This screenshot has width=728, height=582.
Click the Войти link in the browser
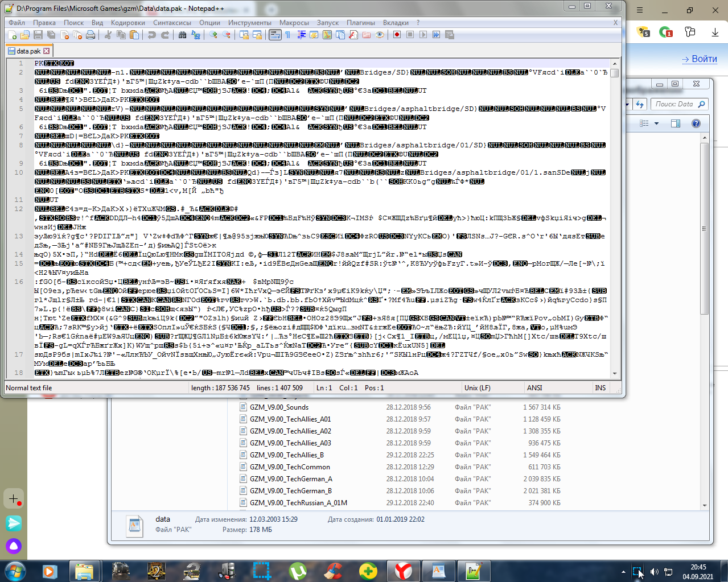pos(704,59)
